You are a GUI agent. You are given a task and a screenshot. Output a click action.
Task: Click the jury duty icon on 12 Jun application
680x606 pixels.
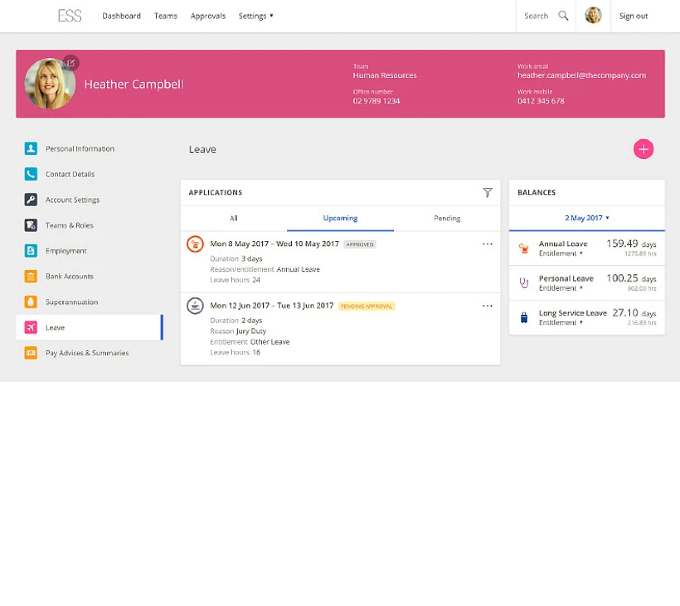point(195,306)
